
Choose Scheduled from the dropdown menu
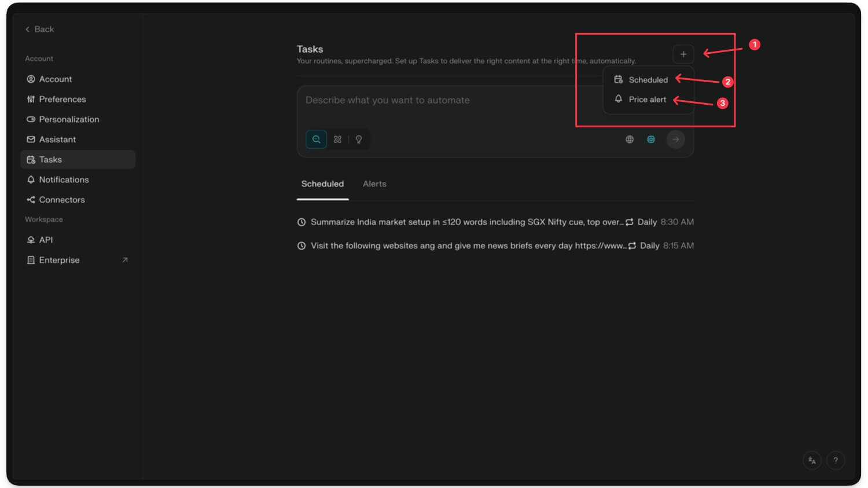[x=648, y=80]
